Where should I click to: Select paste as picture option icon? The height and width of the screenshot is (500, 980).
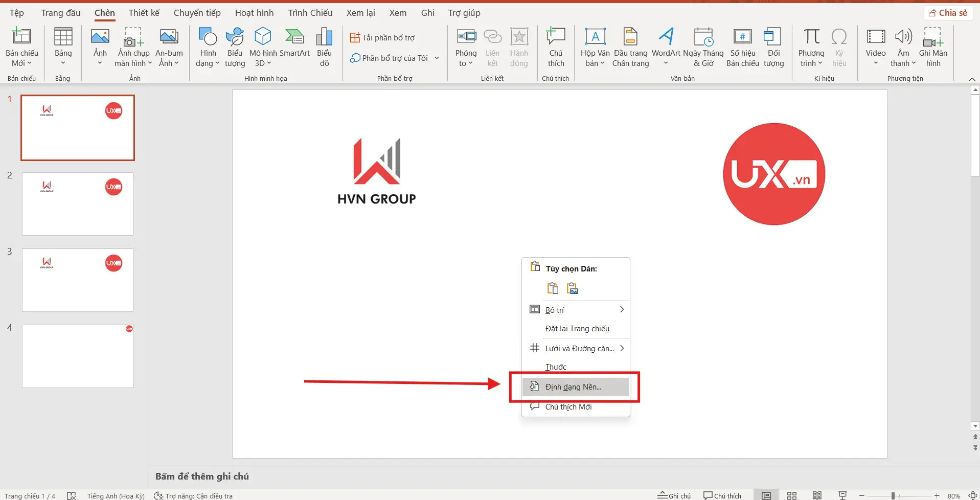pos(573,289)
